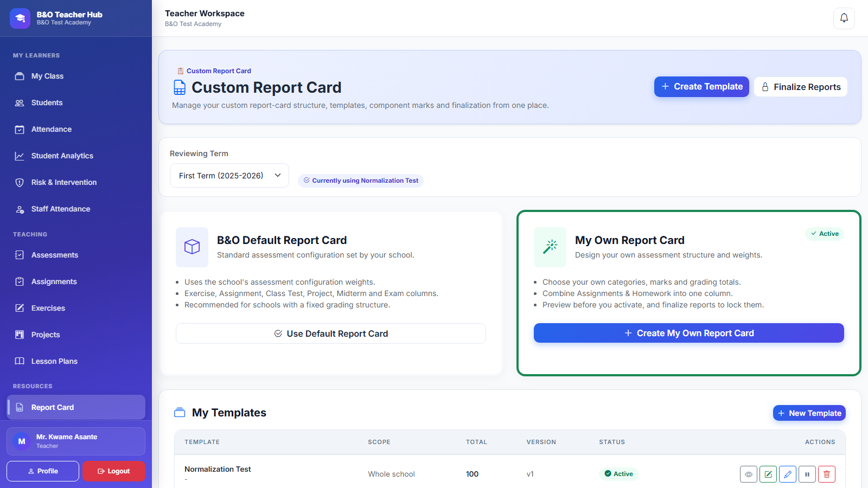Click Create My Own Report Card

(689, 333)
